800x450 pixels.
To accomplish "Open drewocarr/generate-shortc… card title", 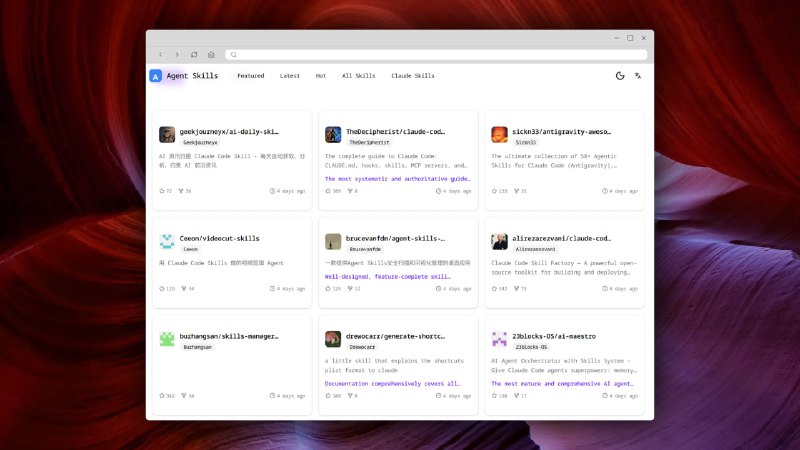I will tap(395, 336).
